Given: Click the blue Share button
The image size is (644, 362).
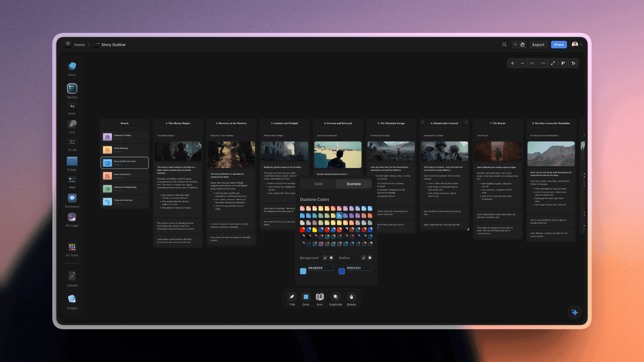Looking at the screenshot, I should pyautogui.click(x=559, y=45).
